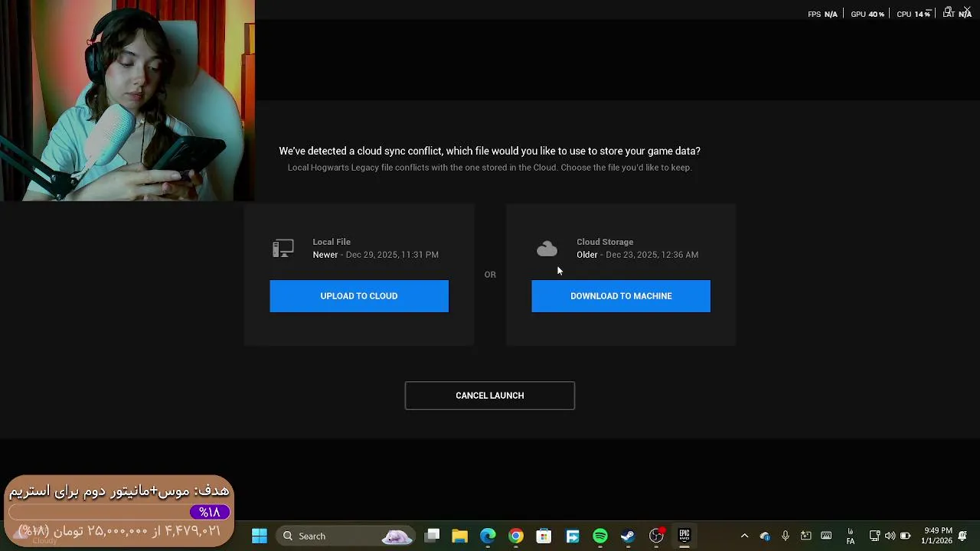Click the cloud storage cloud icon

(x=547, y=249)
